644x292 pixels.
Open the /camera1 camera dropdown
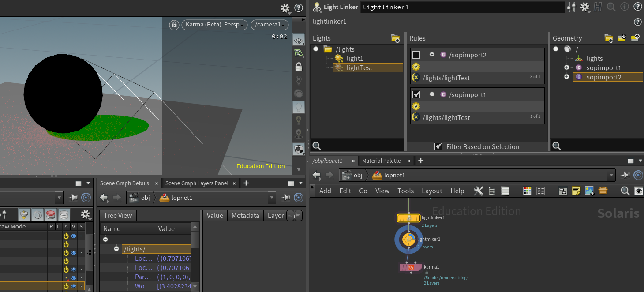click(x=269, y=25)
